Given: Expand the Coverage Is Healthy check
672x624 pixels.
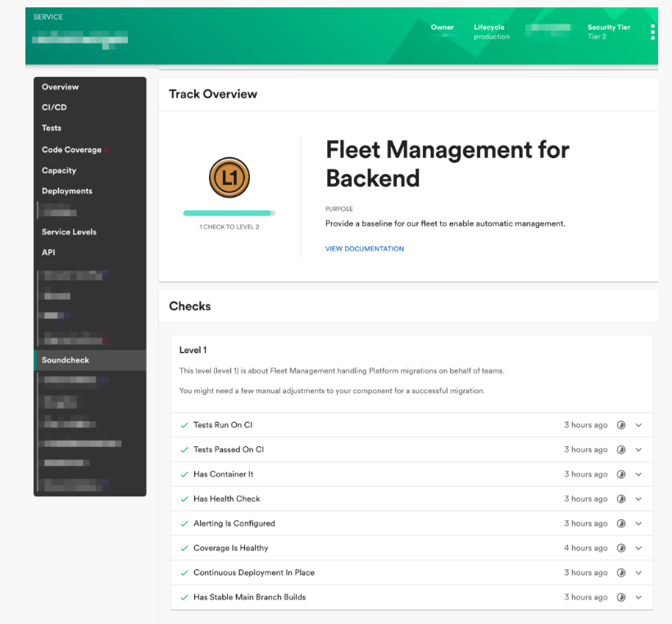Looking at the screenshot, I should coord(638,548).
